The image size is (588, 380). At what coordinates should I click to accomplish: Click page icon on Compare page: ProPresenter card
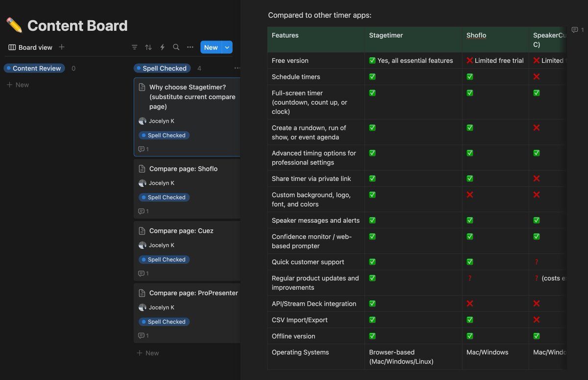[142, 293]
